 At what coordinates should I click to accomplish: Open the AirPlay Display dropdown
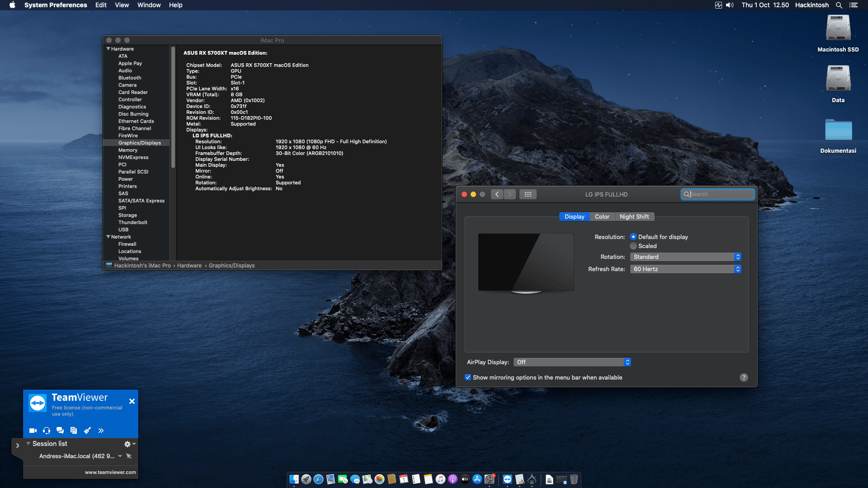(572, 362)
